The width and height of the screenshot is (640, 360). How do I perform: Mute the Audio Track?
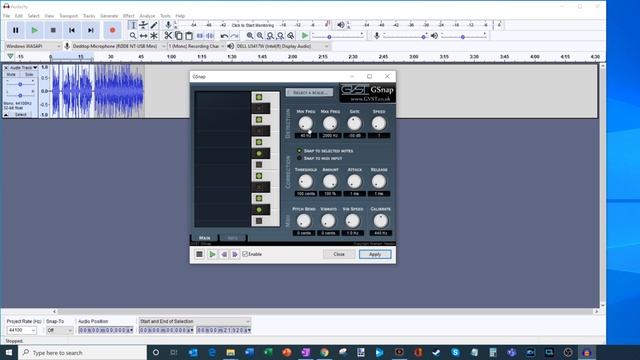(11, 75)
